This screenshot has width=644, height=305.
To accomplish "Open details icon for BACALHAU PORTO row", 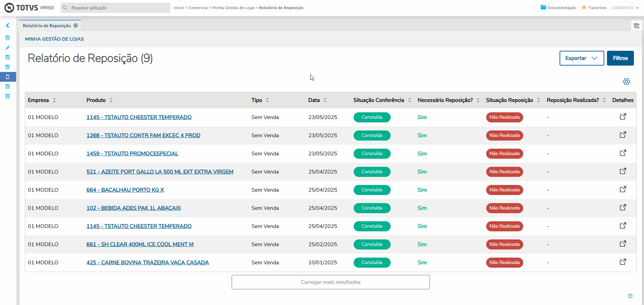I will coord(623,189).
